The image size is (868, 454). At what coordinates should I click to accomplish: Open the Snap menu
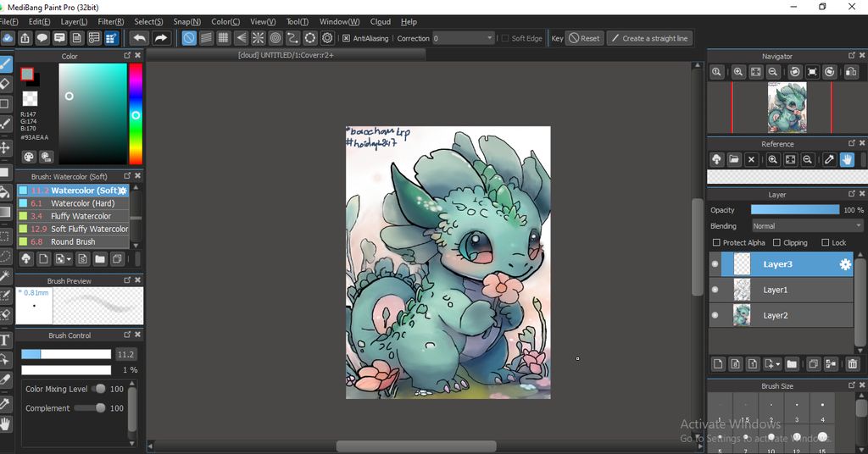tap(186, 21)
